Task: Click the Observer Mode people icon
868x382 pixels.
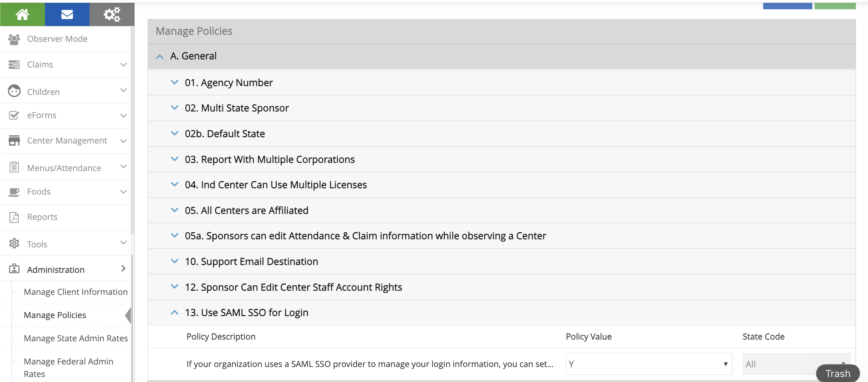Action: [14, 39]
